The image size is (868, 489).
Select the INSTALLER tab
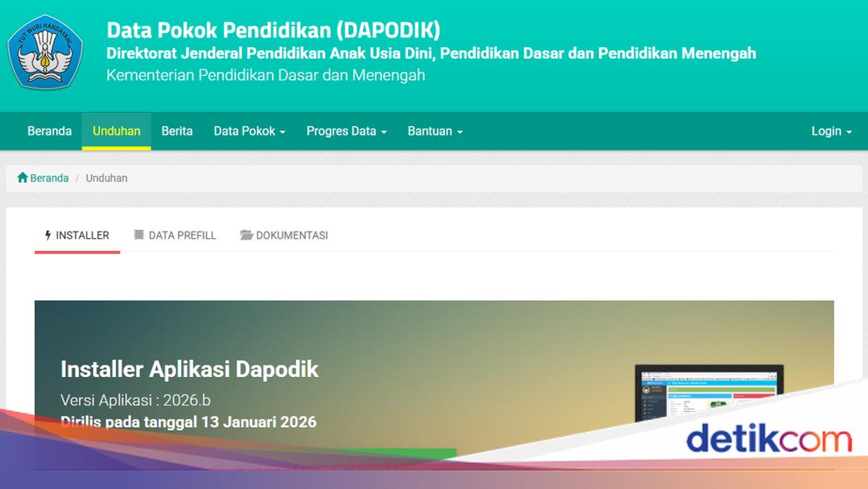pos(77,235)
